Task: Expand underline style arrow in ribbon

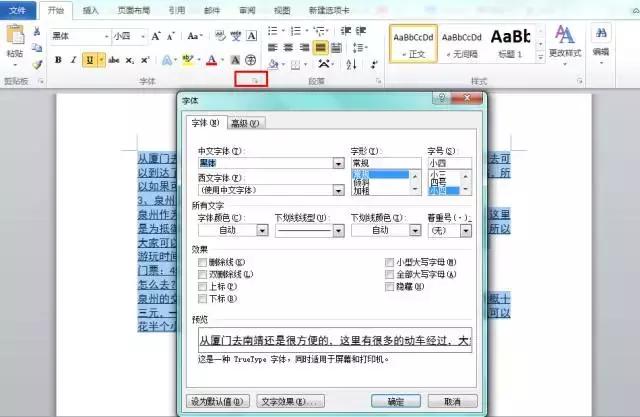Action: [x=101, y=60]
